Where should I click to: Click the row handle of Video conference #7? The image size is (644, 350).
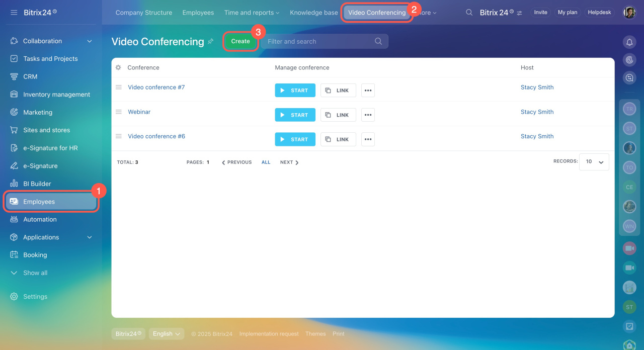pyautogui.click(x=119, y=87)
